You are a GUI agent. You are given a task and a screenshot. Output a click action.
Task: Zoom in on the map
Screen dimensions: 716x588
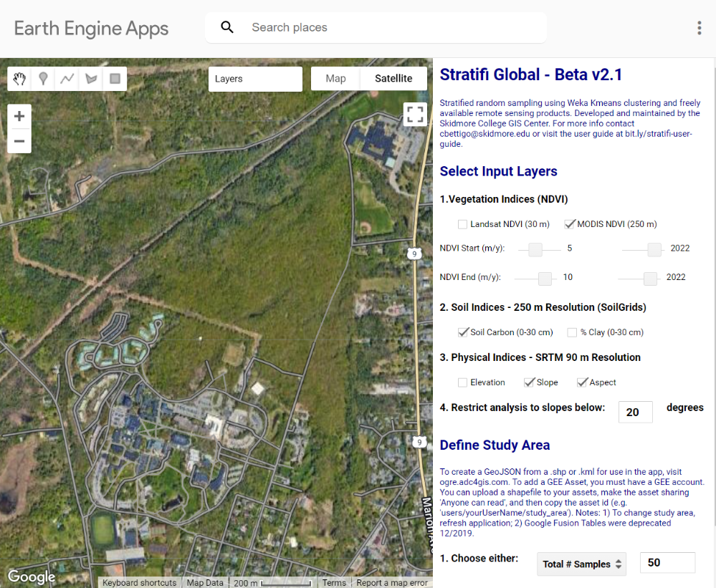19,116
